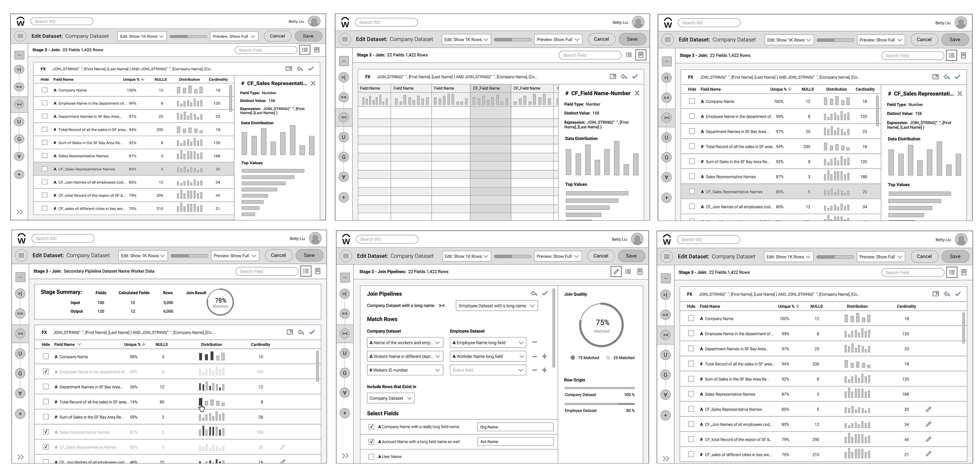Click the minus icon beside Employee Name long field
Image resolution: width=980 pixels, height=474 pixels.
coord(534,343)
